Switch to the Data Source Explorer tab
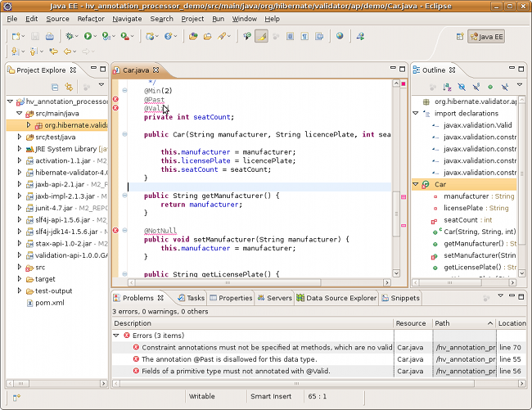Image resolution: width=532 pixels, height=410 pixels. [340, 298]
